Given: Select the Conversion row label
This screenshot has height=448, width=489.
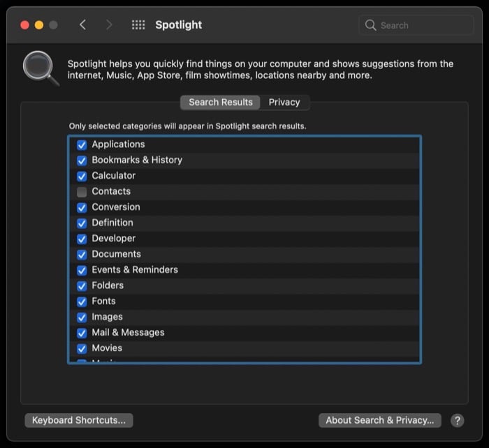Looking at the screenshot, I should click(116, 207).
